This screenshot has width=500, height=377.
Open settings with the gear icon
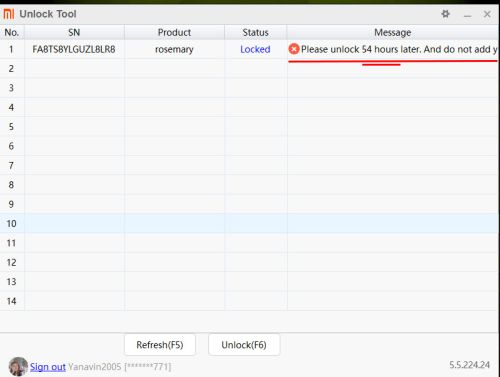[x=445, y=14]
